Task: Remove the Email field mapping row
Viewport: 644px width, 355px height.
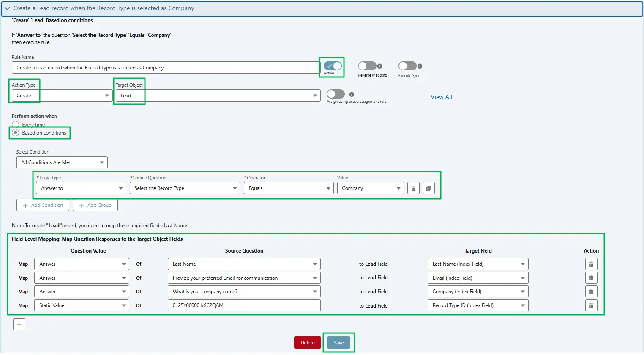Action: pos(591,278)
